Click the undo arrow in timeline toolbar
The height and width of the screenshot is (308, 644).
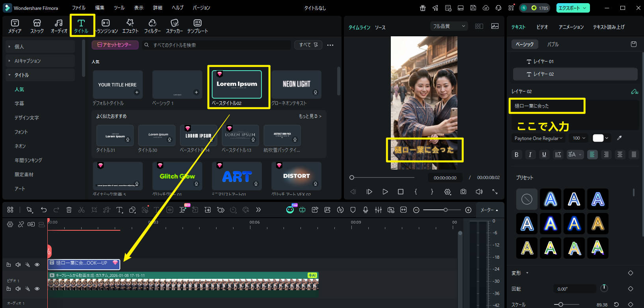[x=44, y=210]
